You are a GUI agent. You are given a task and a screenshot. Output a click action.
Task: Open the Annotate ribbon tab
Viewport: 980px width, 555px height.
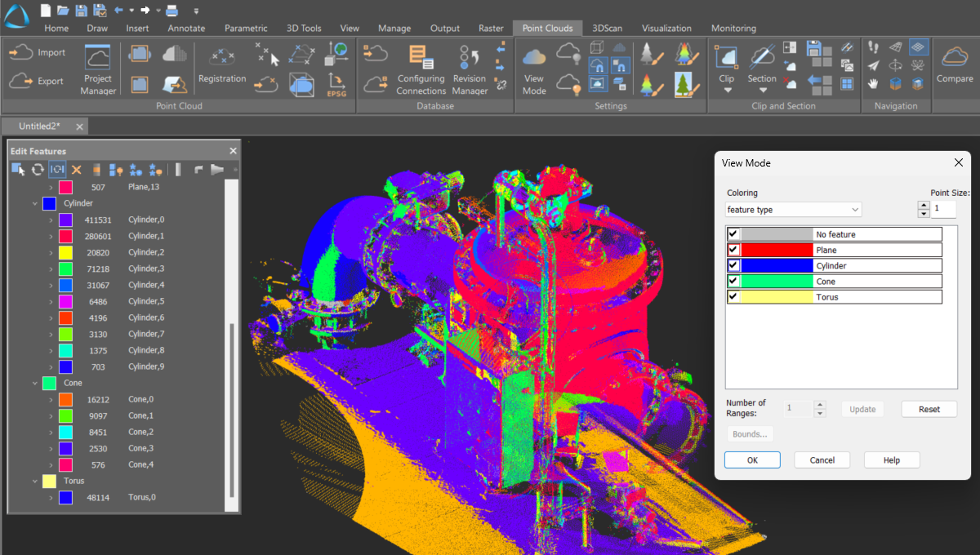(x=186, y=28)
